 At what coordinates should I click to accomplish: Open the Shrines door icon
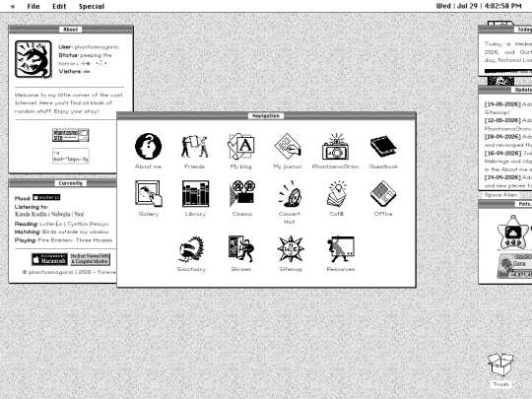(x=241, y=249)
